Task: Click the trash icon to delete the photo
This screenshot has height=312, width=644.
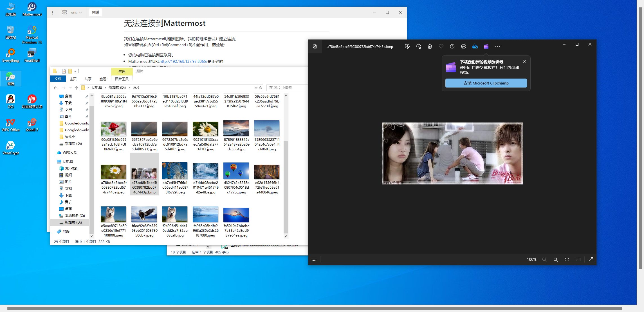Action: tap(430, 46)
